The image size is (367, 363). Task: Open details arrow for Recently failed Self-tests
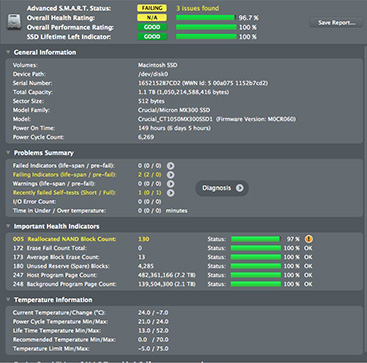coord(170,193)
